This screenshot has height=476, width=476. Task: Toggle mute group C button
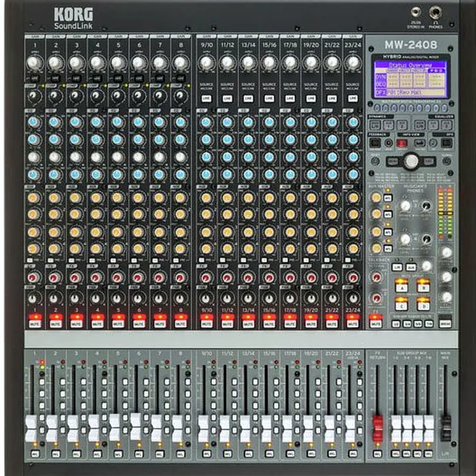pyautogui.click(x=401, y=303)
